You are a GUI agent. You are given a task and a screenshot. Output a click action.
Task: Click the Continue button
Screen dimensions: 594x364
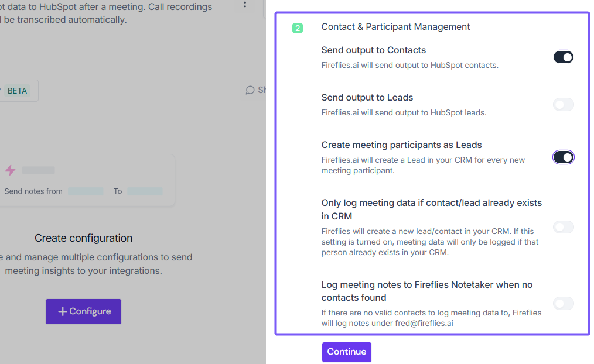click(347, 352)
